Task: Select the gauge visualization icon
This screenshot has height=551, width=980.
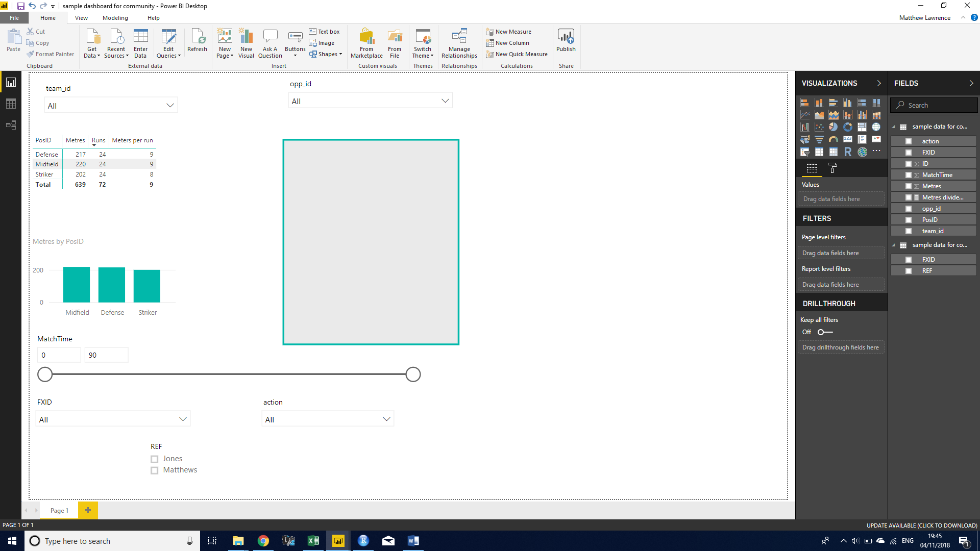Action: click(x=834, y=139)
